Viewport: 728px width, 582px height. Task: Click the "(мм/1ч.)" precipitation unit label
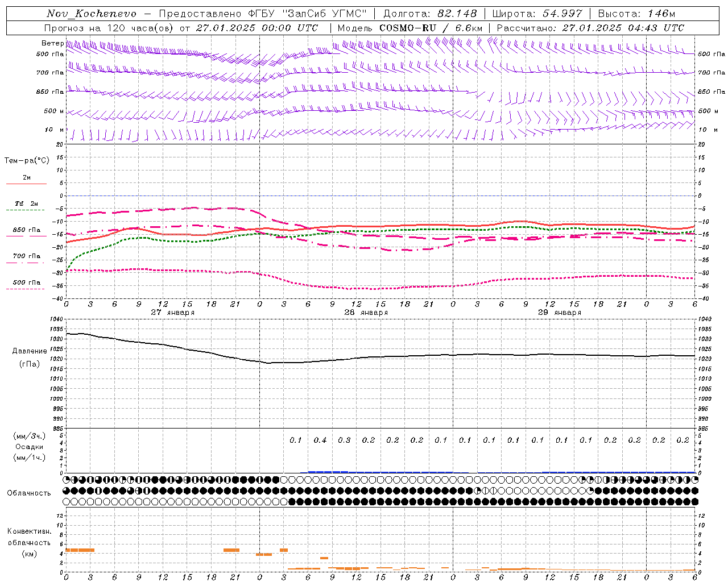click(x=30, y=458)
